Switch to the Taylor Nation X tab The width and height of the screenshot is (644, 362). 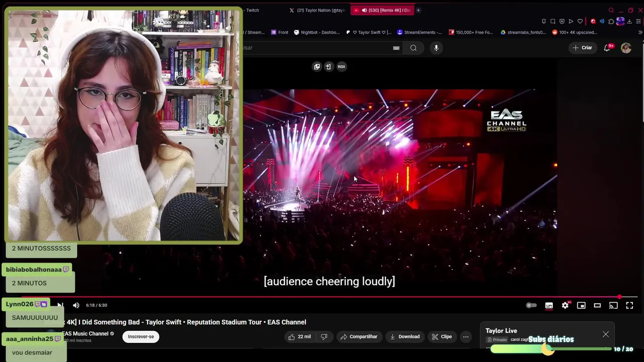coord(318,10)
